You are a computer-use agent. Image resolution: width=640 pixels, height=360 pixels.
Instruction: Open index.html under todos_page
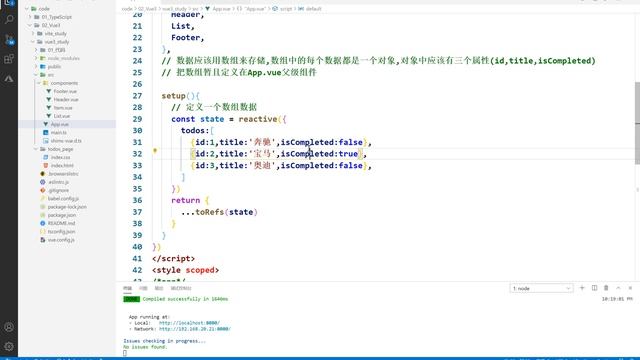click(62, 165)
